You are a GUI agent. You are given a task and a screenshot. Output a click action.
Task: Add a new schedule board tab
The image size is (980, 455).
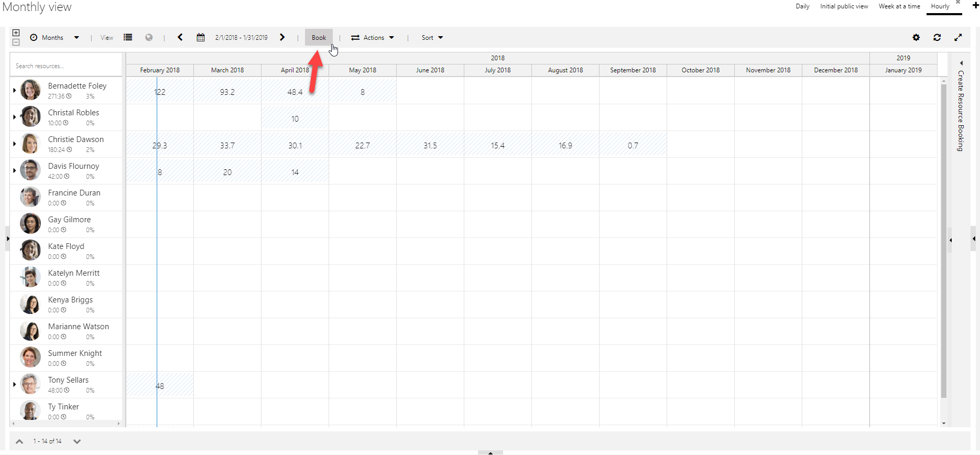(x=975, y=5)
